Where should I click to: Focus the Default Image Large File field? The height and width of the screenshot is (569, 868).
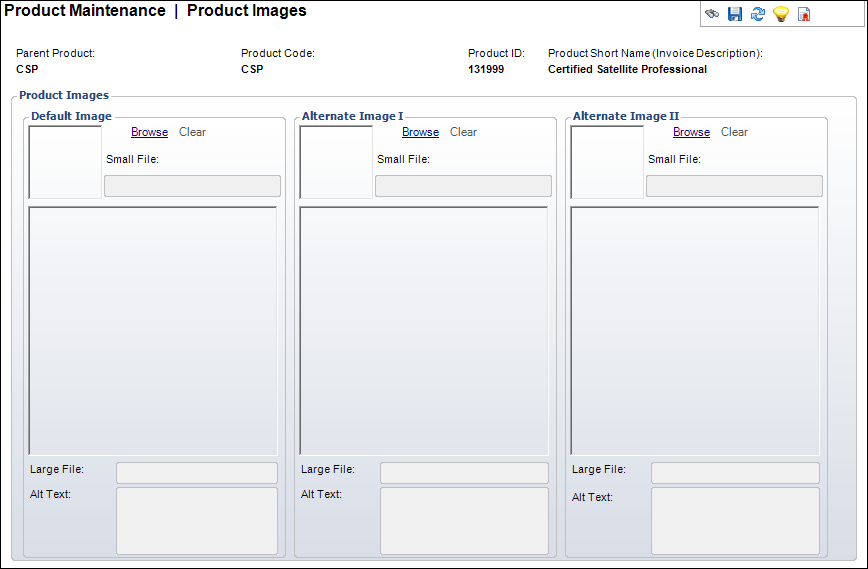[197, 473]
